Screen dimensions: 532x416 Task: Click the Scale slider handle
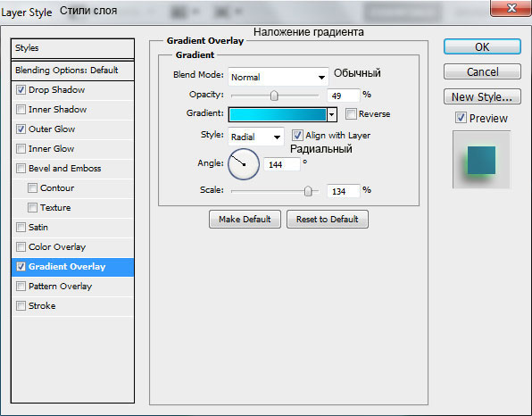tap(308, 191)
